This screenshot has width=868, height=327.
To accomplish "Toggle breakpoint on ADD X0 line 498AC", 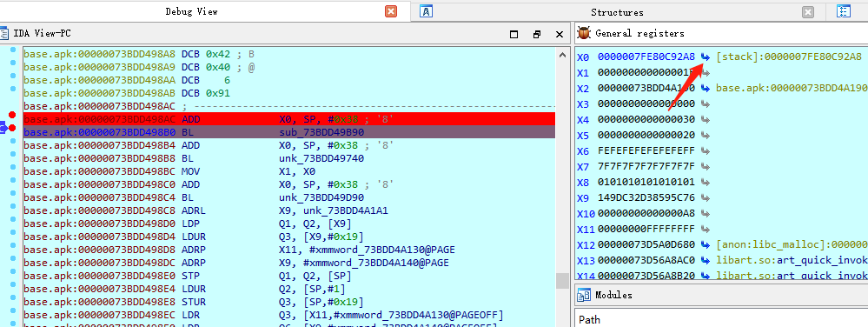I will (12, 116).
